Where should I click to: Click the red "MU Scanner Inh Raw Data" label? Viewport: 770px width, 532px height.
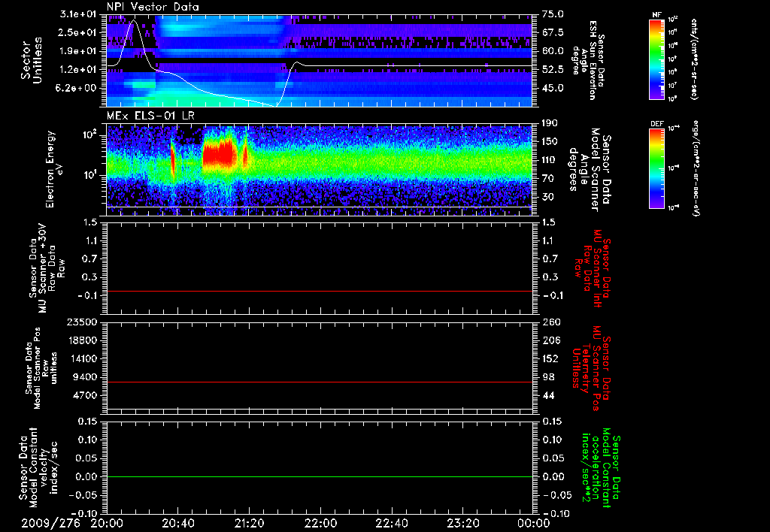[592, 268]
